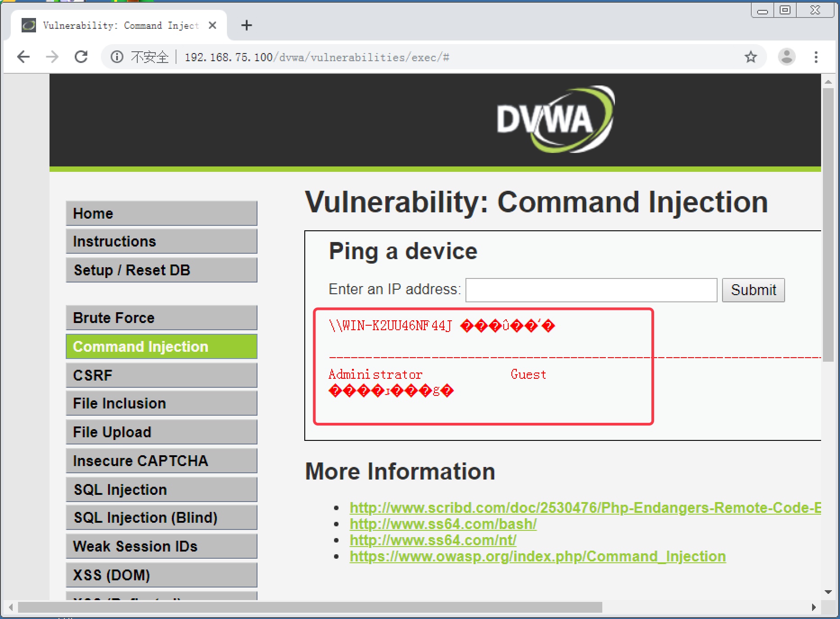The image size is (840, 619).
Task: Go forward to the next page
Action: tap(52, 57)
